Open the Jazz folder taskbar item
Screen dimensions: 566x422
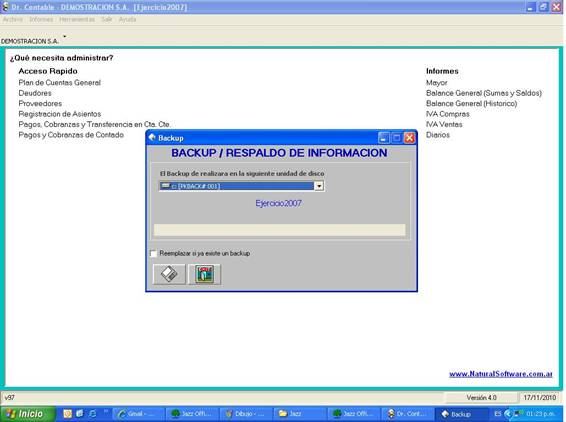(300, 414)
